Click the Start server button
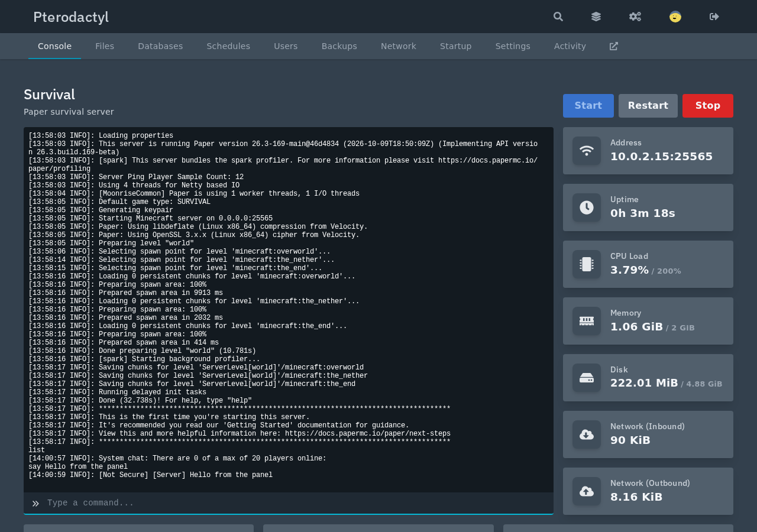757x532 pixels. (588, 106)
